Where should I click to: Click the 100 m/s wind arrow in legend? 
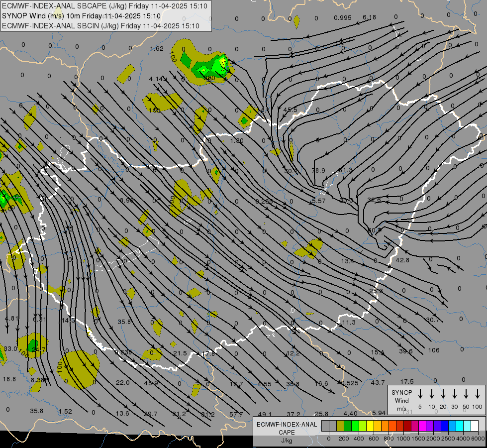(478, 394)
